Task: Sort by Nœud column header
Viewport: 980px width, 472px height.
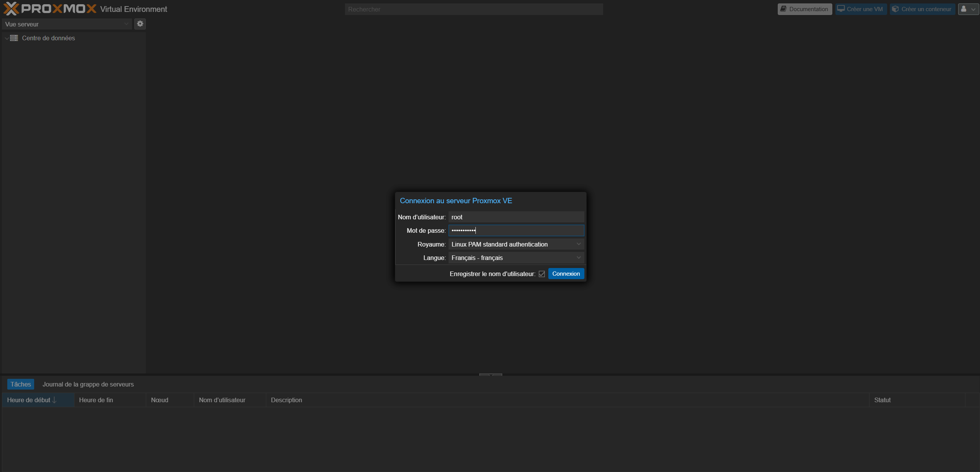Action: coord(170,400)
